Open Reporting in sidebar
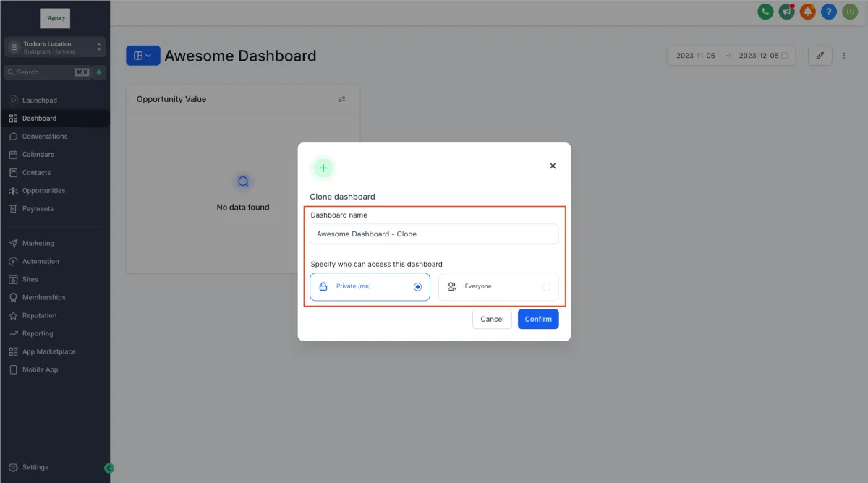Image resolution: width=868 pixels, height=483 pixels. (55, 334)
